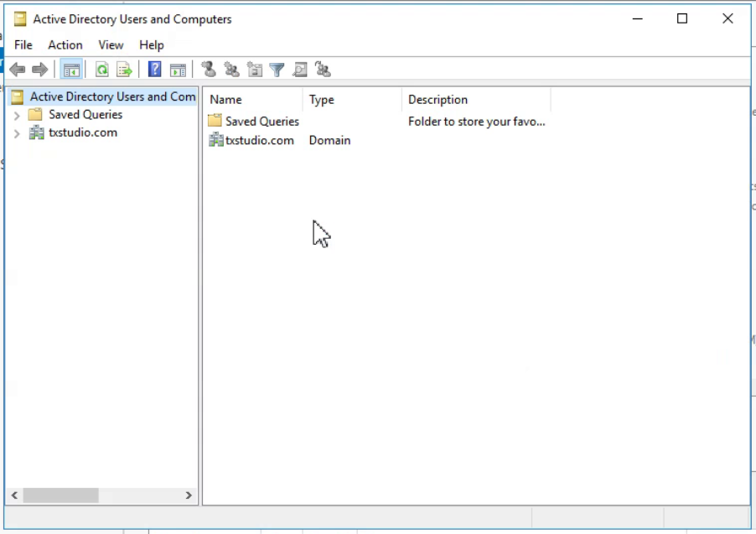Expand Saved Queries tree node
Viewport: 756px width, 534px height.
[x=17, y=116]
